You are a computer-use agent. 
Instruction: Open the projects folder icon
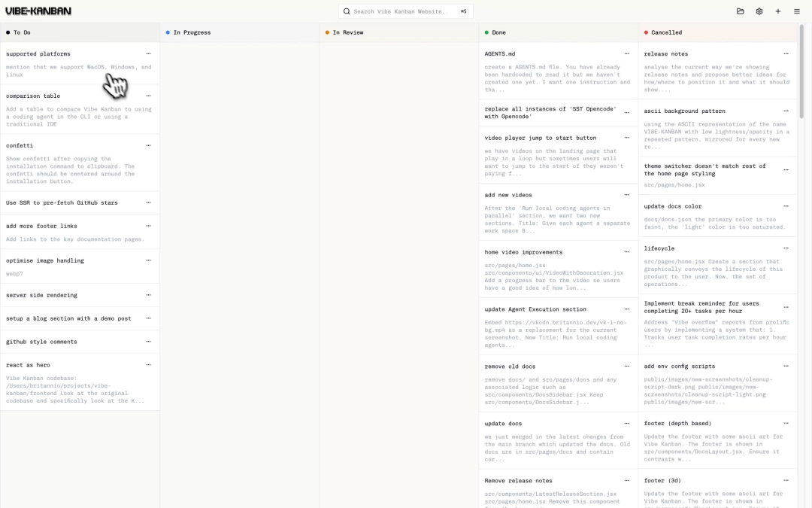(x=740, y=11)
